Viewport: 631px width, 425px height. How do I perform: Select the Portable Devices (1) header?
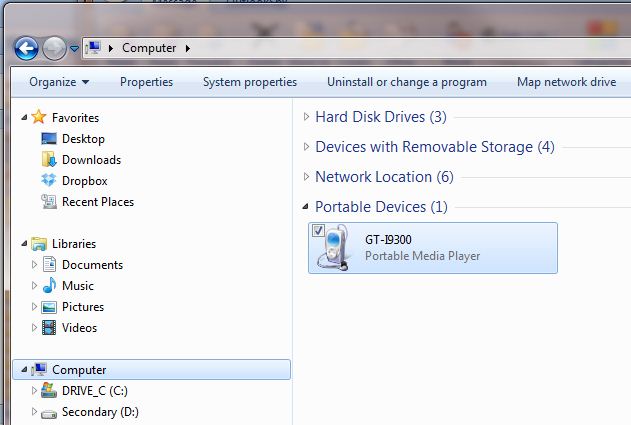381,207
